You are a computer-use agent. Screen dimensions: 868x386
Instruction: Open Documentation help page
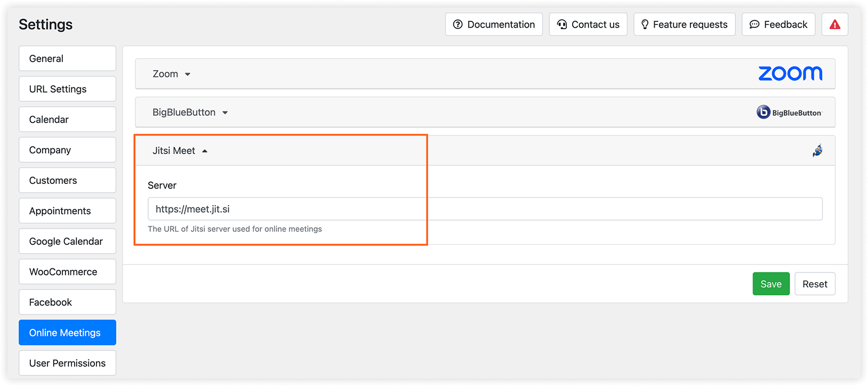tap(494, 25)
